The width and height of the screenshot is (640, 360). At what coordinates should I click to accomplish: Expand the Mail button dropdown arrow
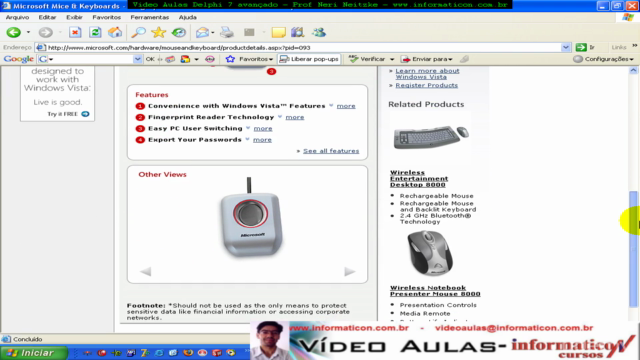click(213, 32)
